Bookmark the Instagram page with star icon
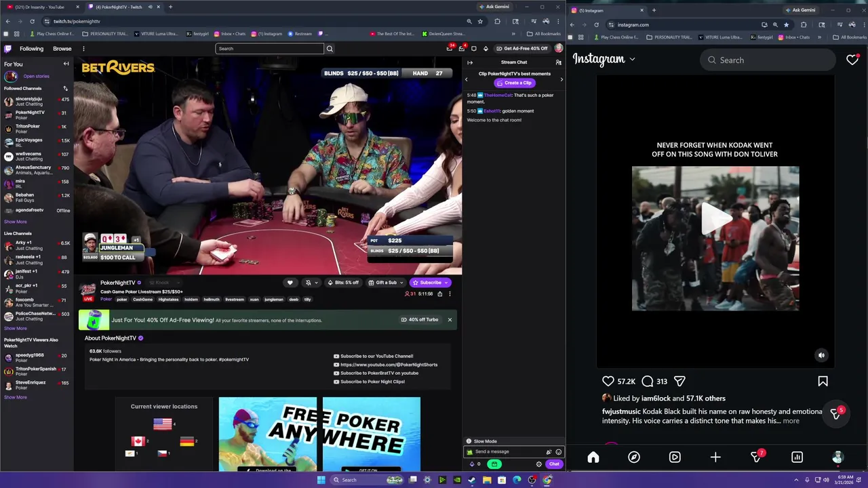The height and width of the screenshot is (488, 868). click(786, 25)
